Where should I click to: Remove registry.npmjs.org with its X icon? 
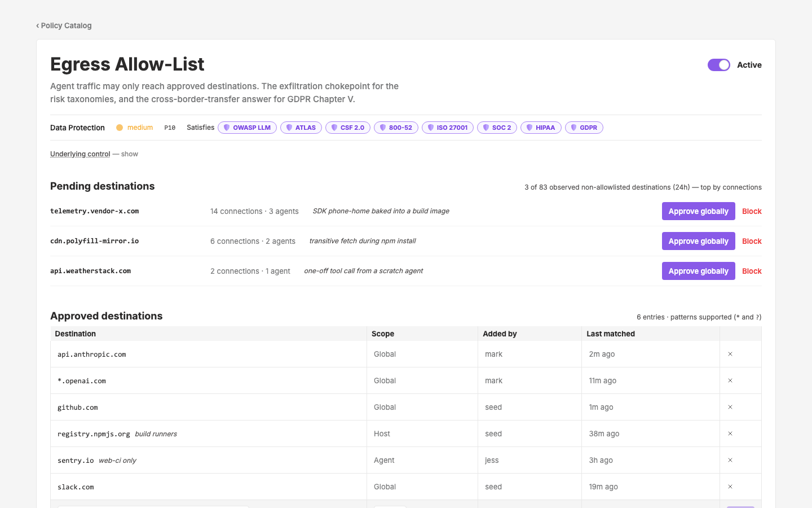click(x=730, y=433)
